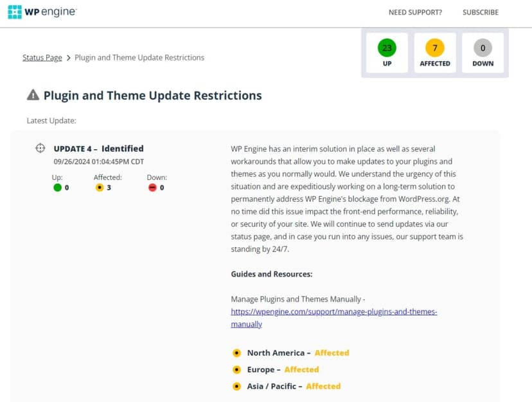
Task: Click the Down: label
Action: click(157, 178)
